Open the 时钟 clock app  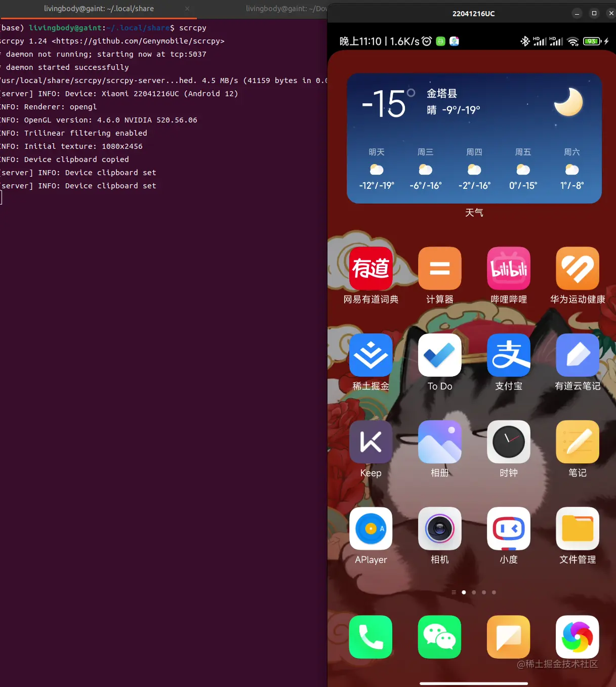[x=508, y=441]
